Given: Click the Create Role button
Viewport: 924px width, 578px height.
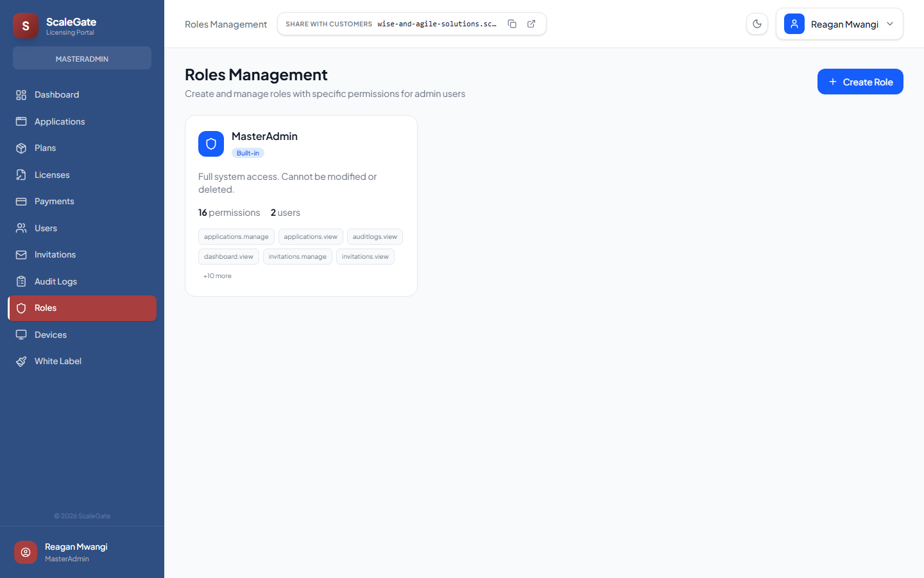Looking at the screenshot, I should 860,82.
